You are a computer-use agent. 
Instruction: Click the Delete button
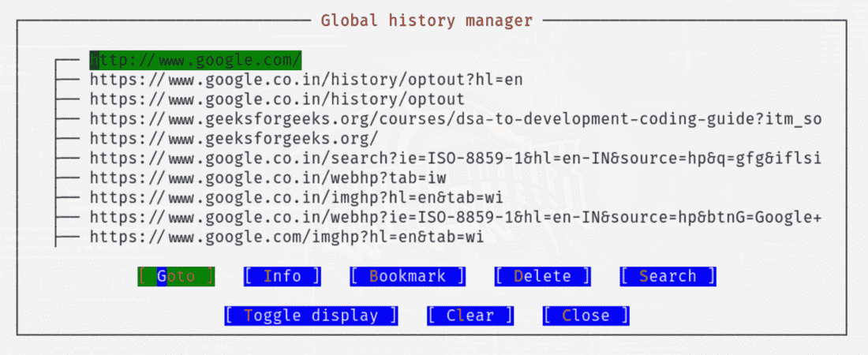pos(543,276)
